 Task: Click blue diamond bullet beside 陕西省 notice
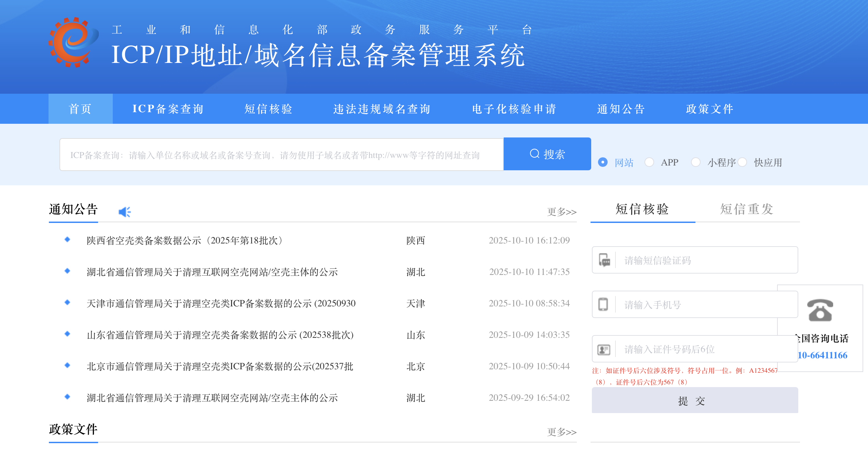(67, 240)
